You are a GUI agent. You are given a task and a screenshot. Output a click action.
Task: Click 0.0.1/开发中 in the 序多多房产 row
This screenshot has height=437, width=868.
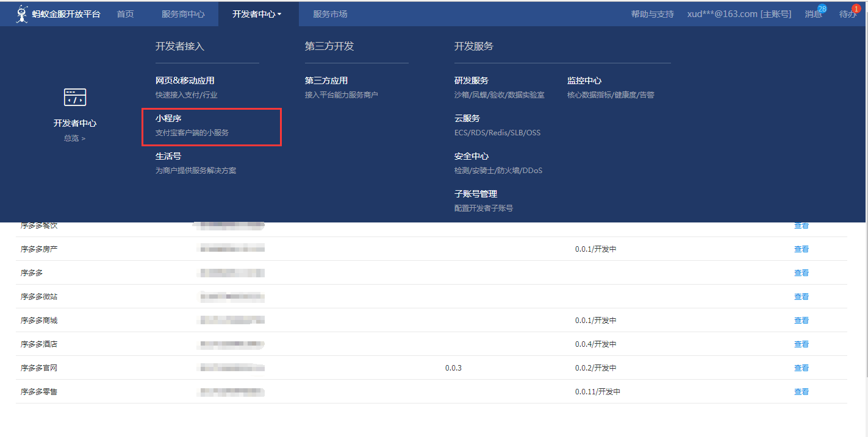[x=596, y=249]
